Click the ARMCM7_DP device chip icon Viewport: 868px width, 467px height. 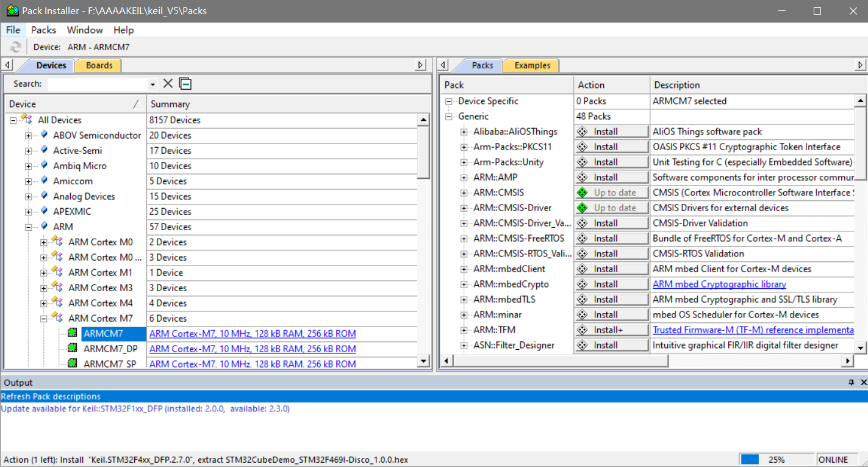point(73,349)
